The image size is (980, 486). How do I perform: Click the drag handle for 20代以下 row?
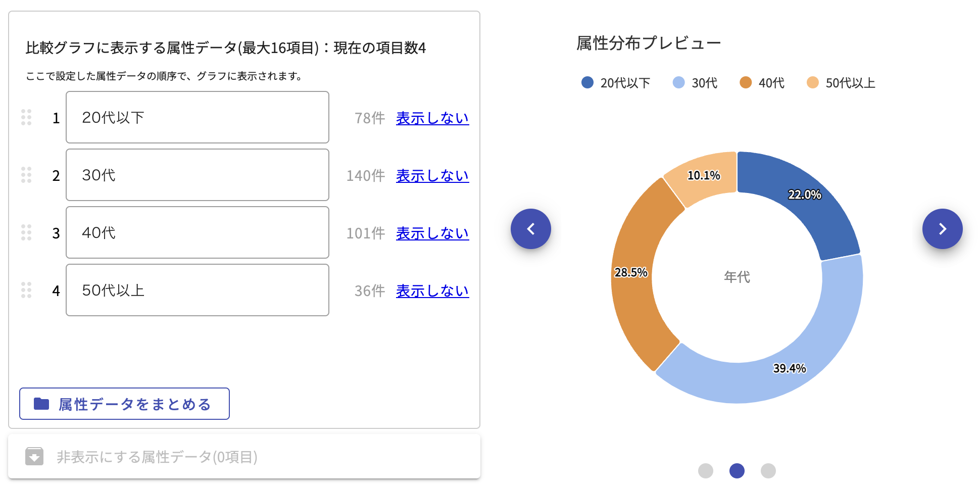[26, 117]
